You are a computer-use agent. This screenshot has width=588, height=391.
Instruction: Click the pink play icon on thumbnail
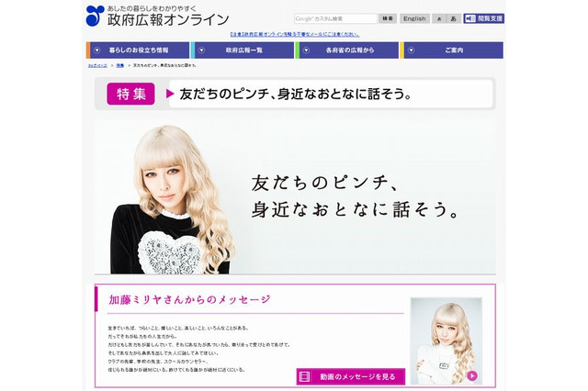[x=472, y=375]
